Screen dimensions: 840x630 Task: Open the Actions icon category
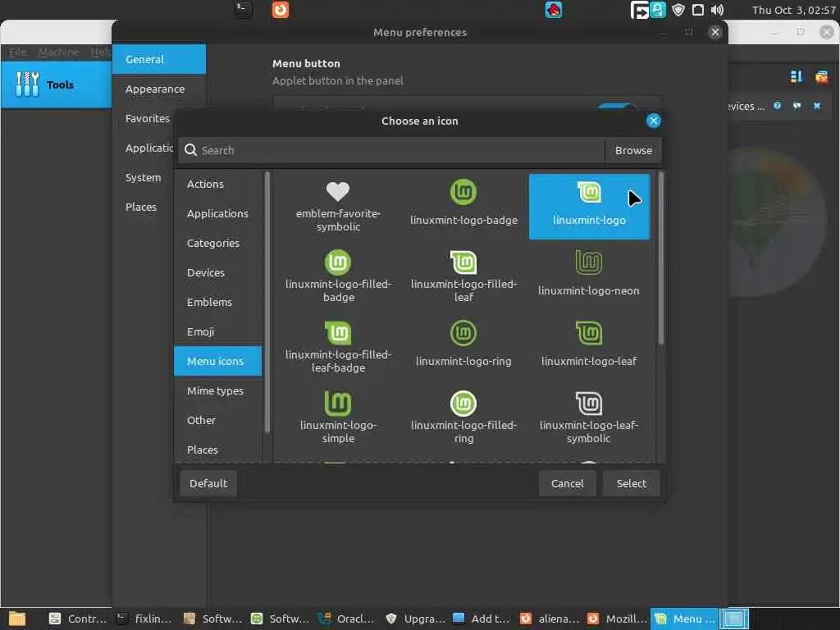(217, 184)
